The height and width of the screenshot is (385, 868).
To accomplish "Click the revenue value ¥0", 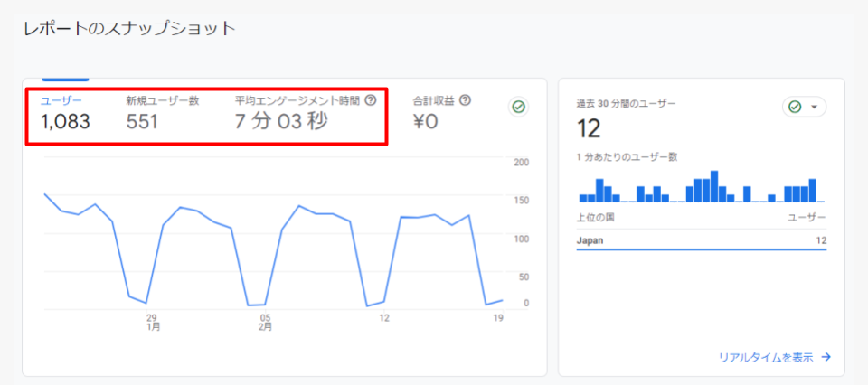I will pos(425,122).
